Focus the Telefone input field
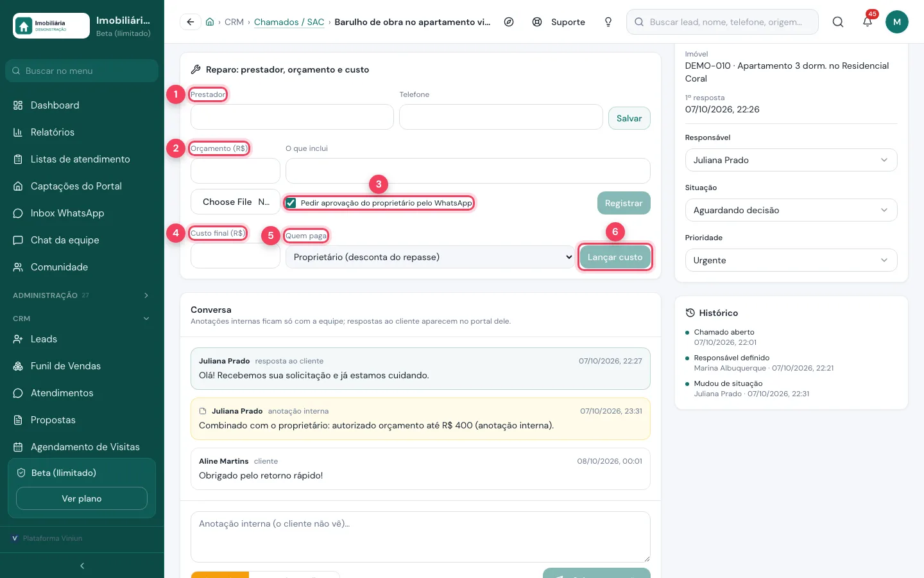 click(501, 117)
